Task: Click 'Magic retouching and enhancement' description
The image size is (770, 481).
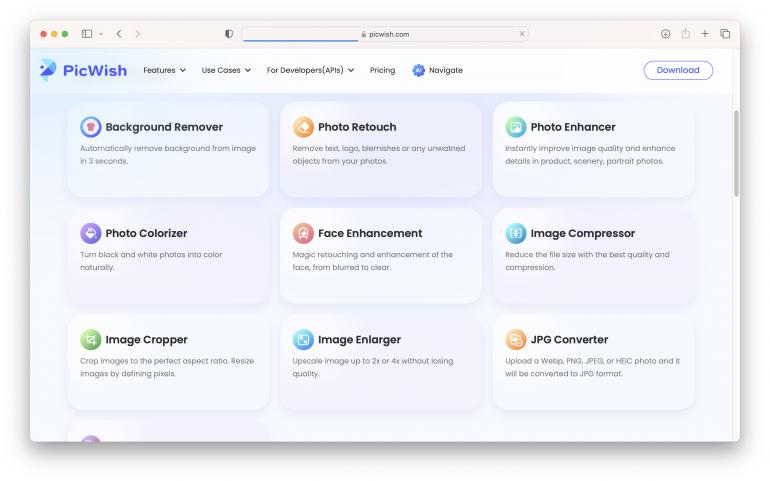Action: (x=372, y=261)
